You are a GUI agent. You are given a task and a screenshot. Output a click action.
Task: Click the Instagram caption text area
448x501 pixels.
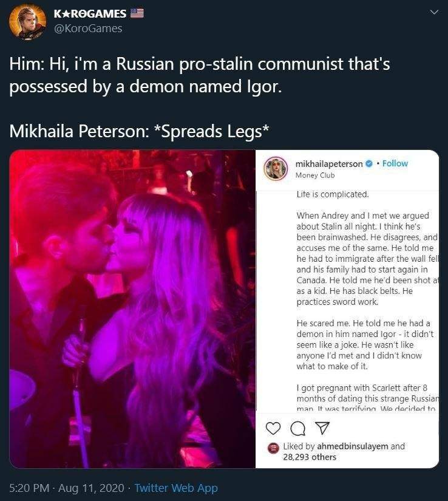coord(367,301)
